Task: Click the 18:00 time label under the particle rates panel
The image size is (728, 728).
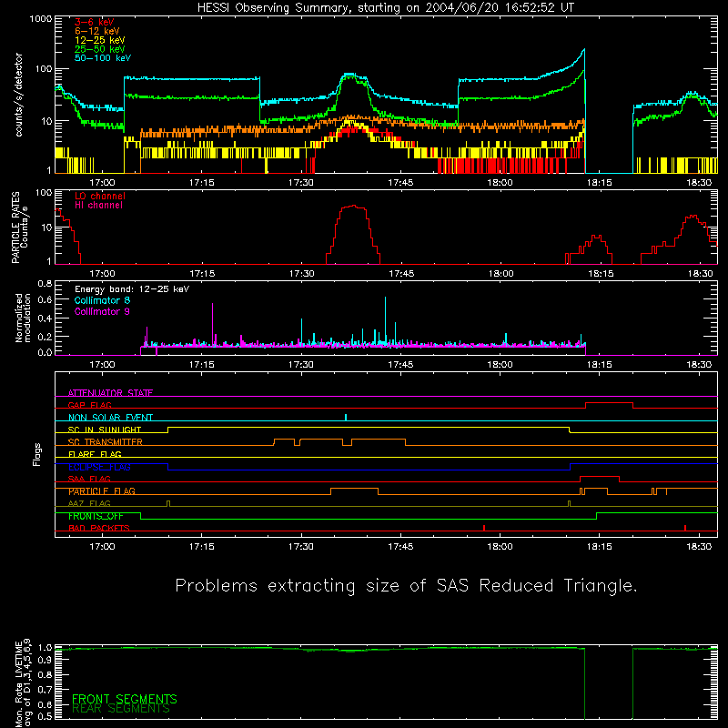Action: coord(500,274)
